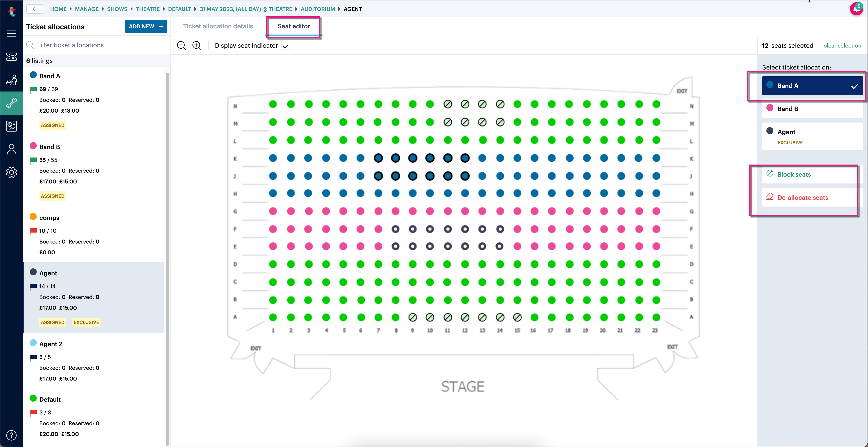Click Band B pink color dot in listing
868x447 pixels.
click(x=33, y=146)
